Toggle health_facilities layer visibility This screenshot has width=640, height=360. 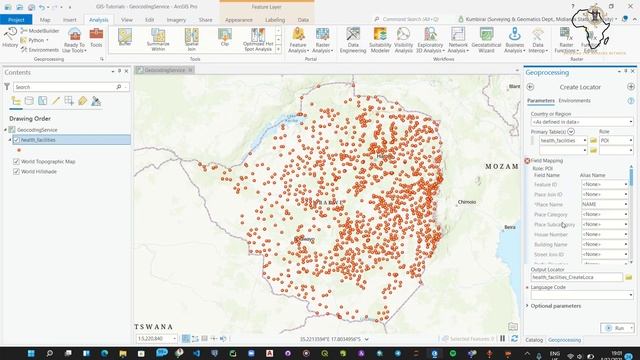(x=16, y=140)
